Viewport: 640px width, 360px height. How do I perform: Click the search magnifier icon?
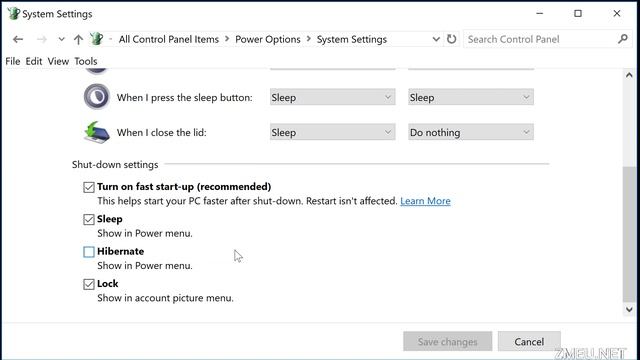(x=622, y=39)
